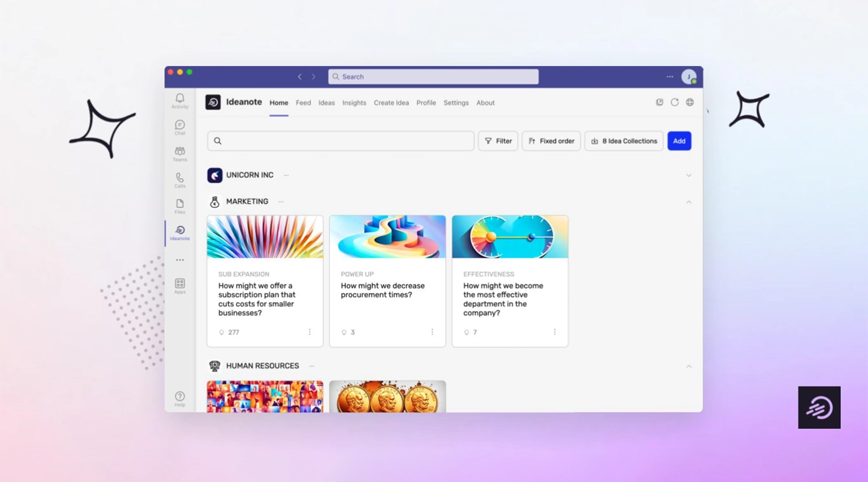Select the Ideanote sidebar app
The width and height of the screenshot is (868, 482).
coord(180,233)
